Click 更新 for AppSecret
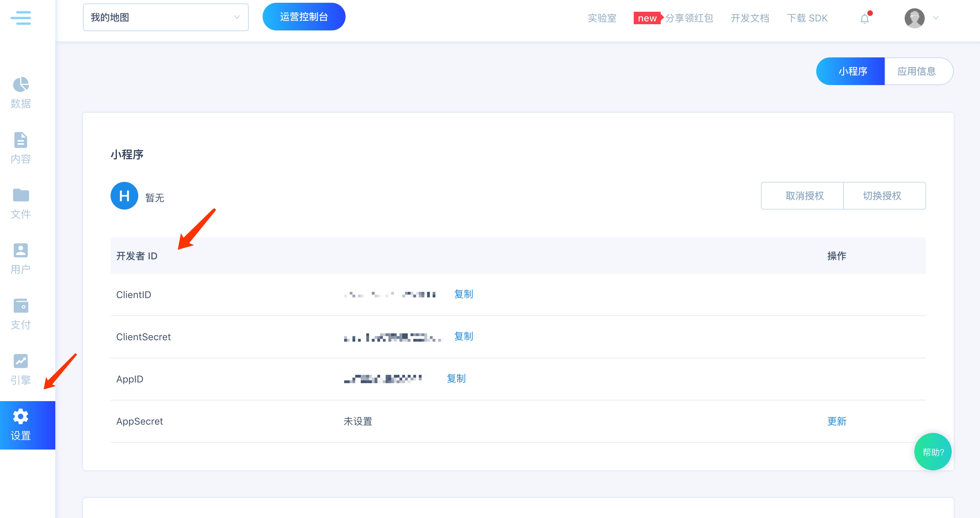Image resolution: width=980 pixels, height=518 pixels. coord(837,421)
